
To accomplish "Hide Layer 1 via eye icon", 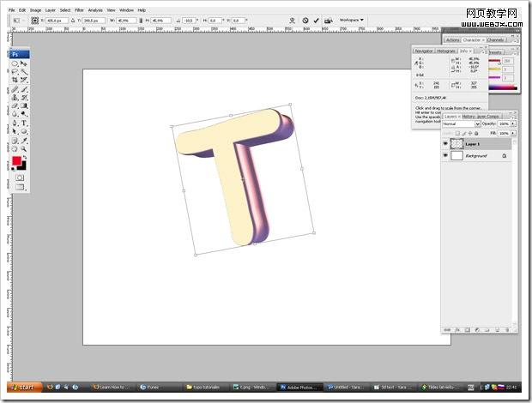I will point(445,144).
